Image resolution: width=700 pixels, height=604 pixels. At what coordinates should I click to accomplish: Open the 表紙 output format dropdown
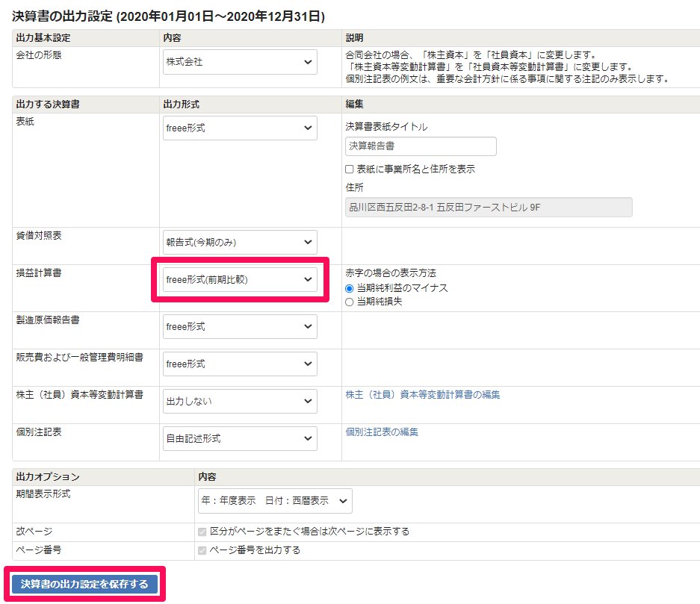pyautogui.click(x=239, y=128)
